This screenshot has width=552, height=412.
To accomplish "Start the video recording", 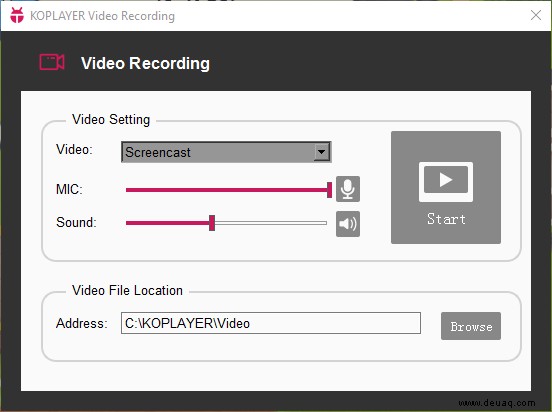I will coord(446,187).
